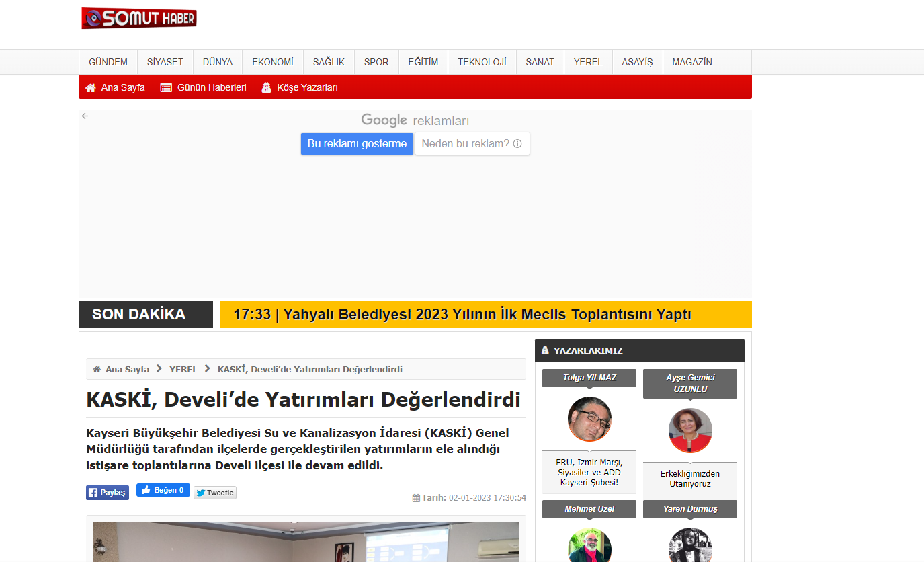This screenshot has width=924, height=562.
Task: Select the MAGAZİN menu item
Action: click(692, 62)
